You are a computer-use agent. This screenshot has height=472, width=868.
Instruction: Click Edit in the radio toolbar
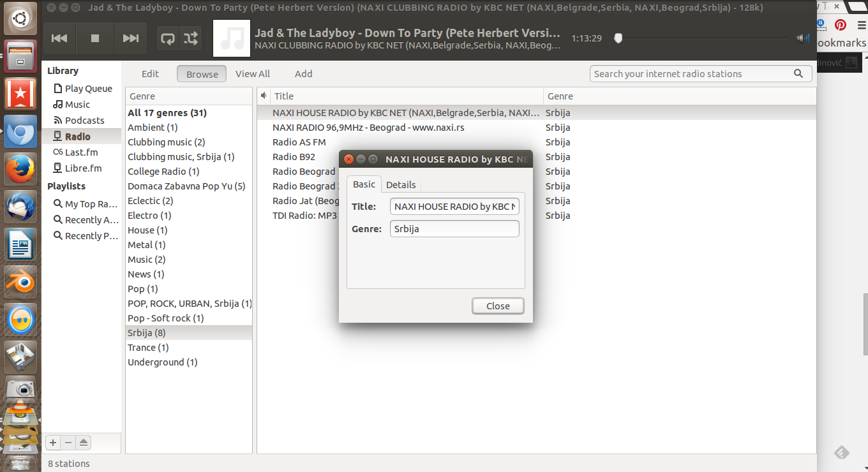[150, 74]
